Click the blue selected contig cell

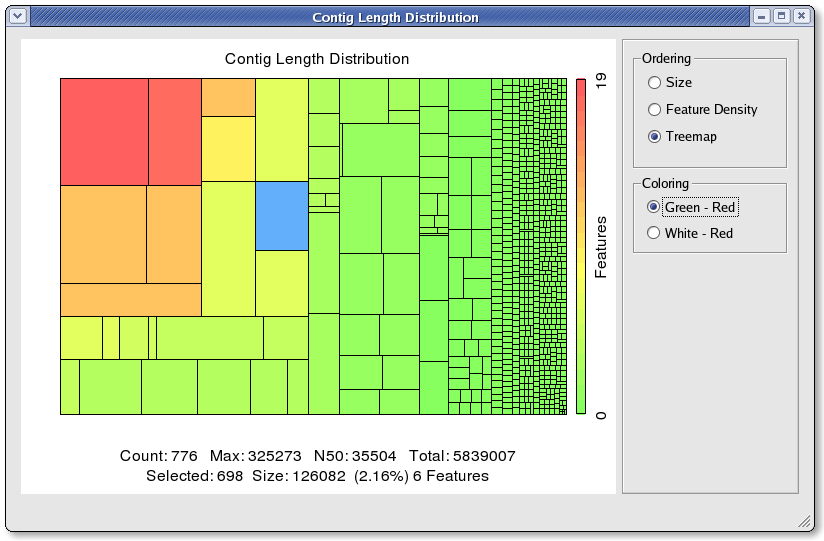pyautogui.click(x=281, y=215)
